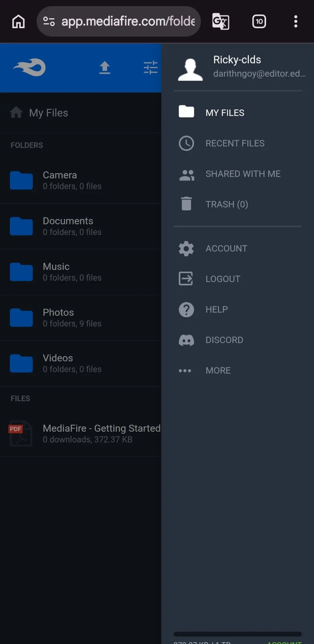
Task: Click 0 downloads, 372.37 KB file details
Action: tap(88, 440)
